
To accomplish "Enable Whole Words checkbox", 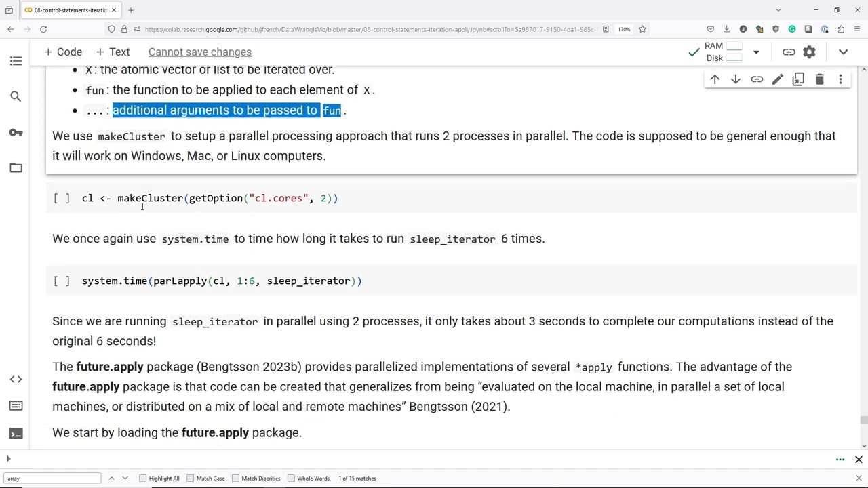I will 292,479.
